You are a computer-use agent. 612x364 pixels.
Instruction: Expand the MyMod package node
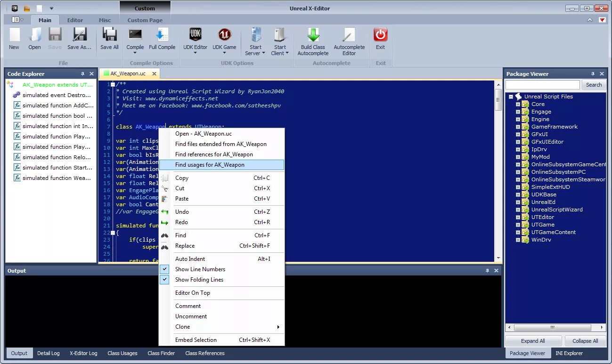(x=518, y=157)
